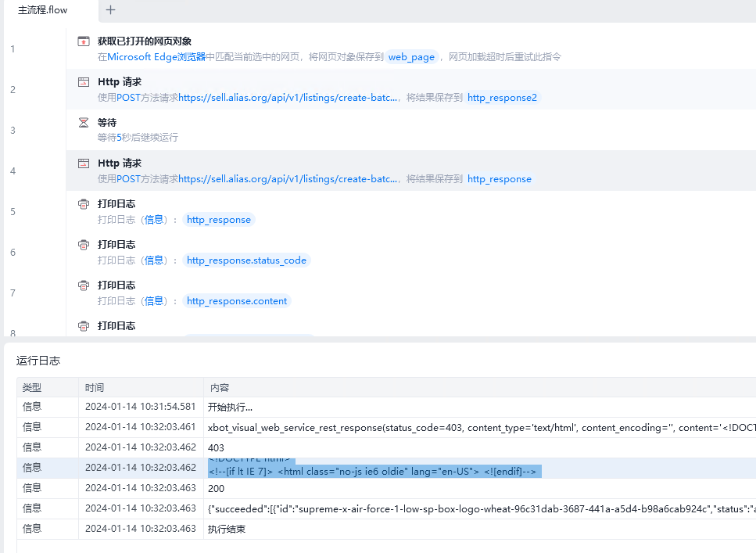
Task: Click the 打印日志 printer icon on line 7
Action: click(x=84, y=285)
